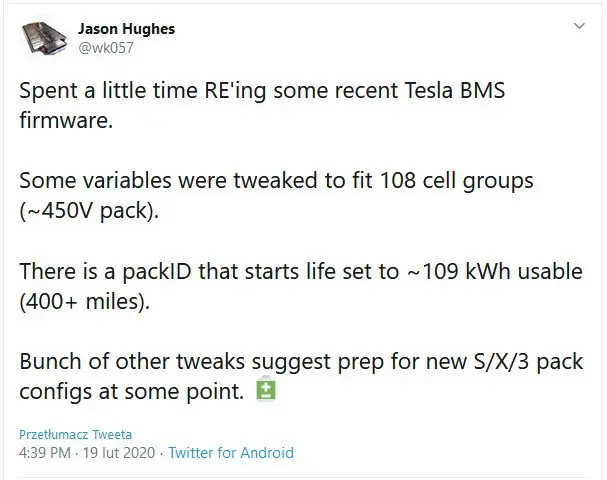This screenshot has height=480, width=607.
Task: Click the '(~450V pack).' text
Action: (x=89, y=211)
